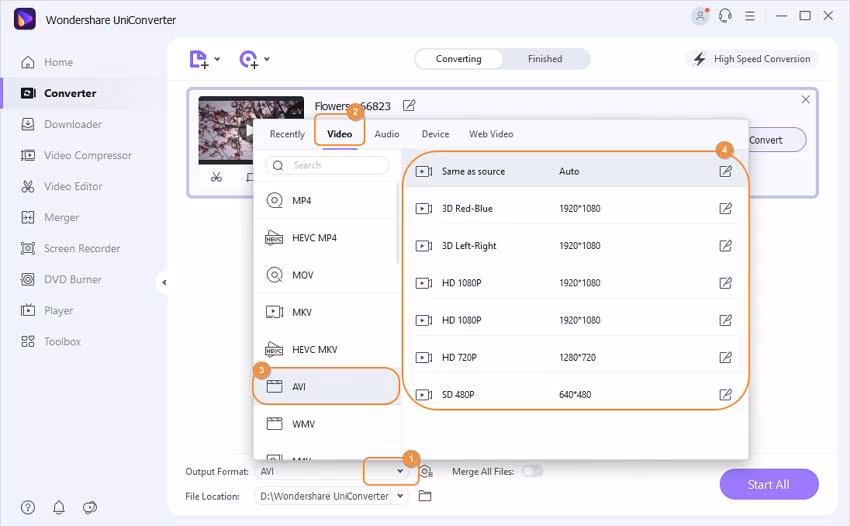The image size is (850, 526).
Task: Select the WMV format
Action: pos(326,424)
